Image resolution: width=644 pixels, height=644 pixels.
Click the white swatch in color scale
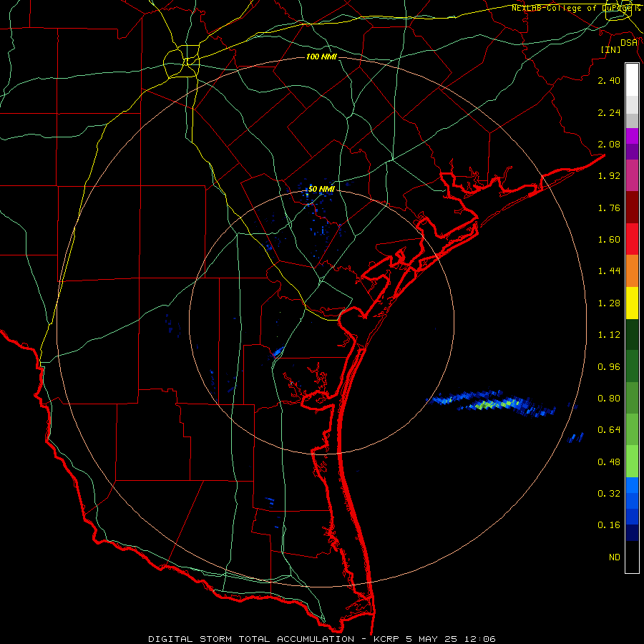pos(632,80)
